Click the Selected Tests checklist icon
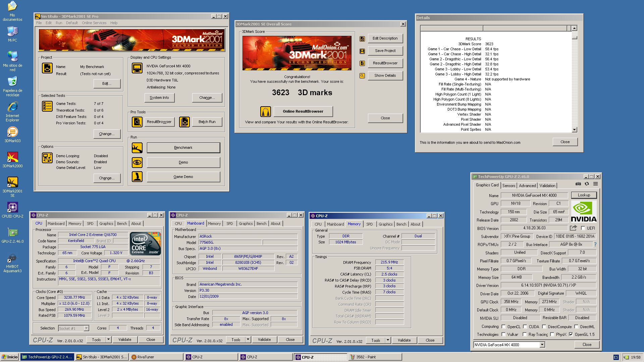The width and height of the screenshot is (644, 362). 47,106
